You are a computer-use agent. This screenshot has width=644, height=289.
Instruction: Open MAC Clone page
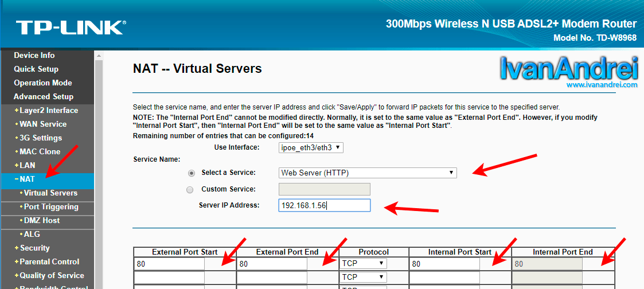[x=40, y=151]
